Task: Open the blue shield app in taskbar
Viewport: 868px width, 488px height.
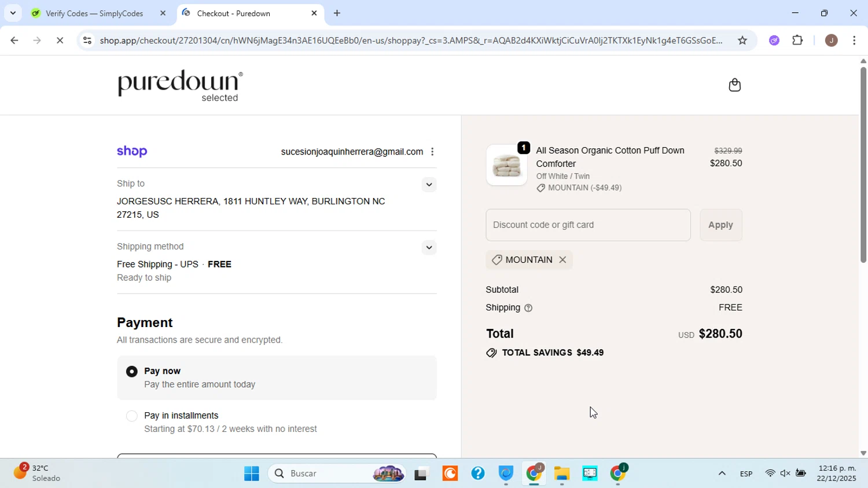Action: point(506,474)
